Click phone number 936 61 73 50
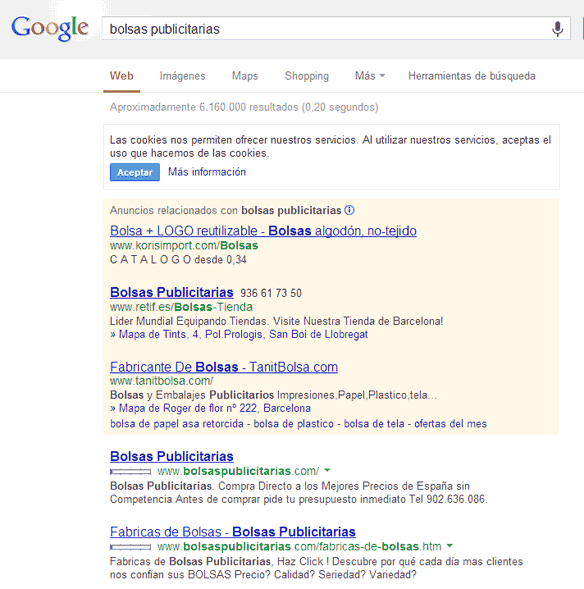The height and width of the screenshot is (589, 584). click(x=271, y=293)
